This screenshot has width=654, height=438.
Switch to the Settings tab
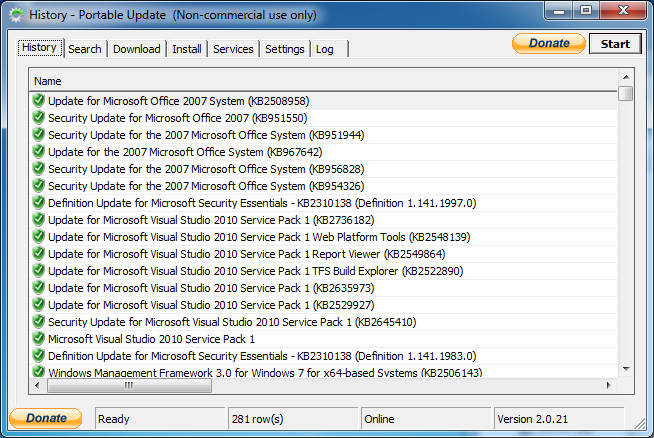[285, 49]
